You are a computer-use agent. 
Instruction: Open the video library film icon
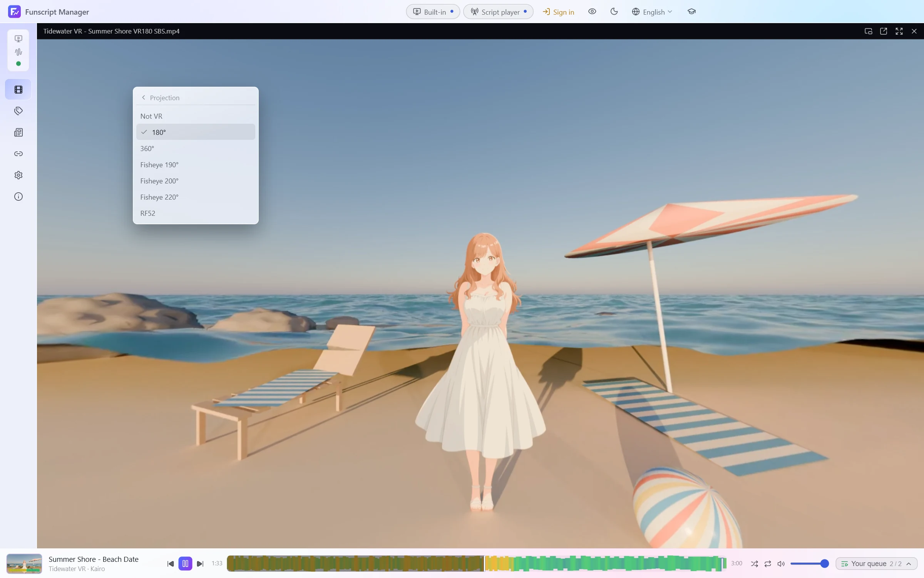click(x=18, y=89)
